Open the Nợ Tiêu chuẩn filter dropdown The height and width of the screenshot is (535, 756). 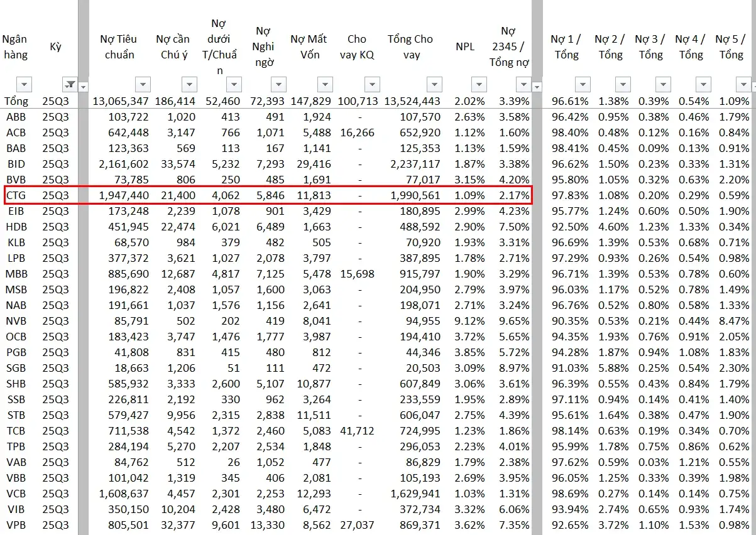pyautogui.click(x=143, y=84)
